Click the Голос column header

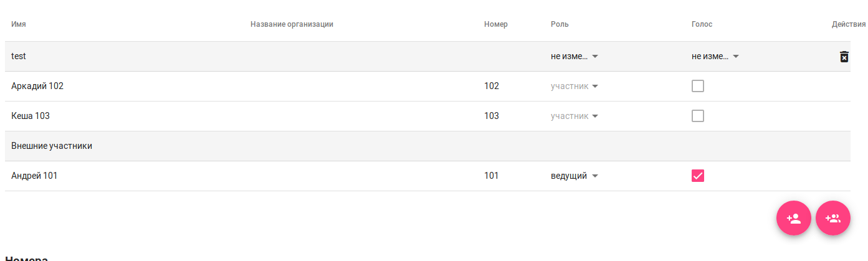pyautogui.click(x=702, y=24)
